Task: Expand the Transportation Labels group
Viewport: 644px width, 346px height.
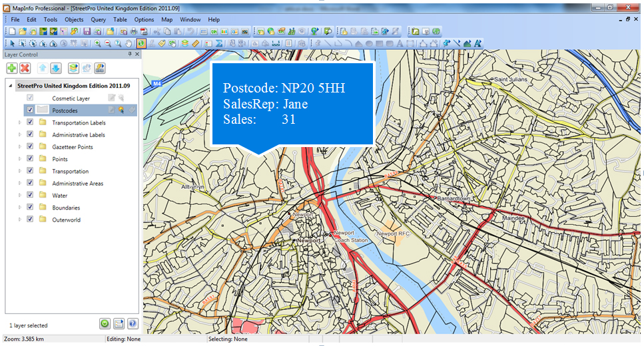Action: tap(19, 122)
